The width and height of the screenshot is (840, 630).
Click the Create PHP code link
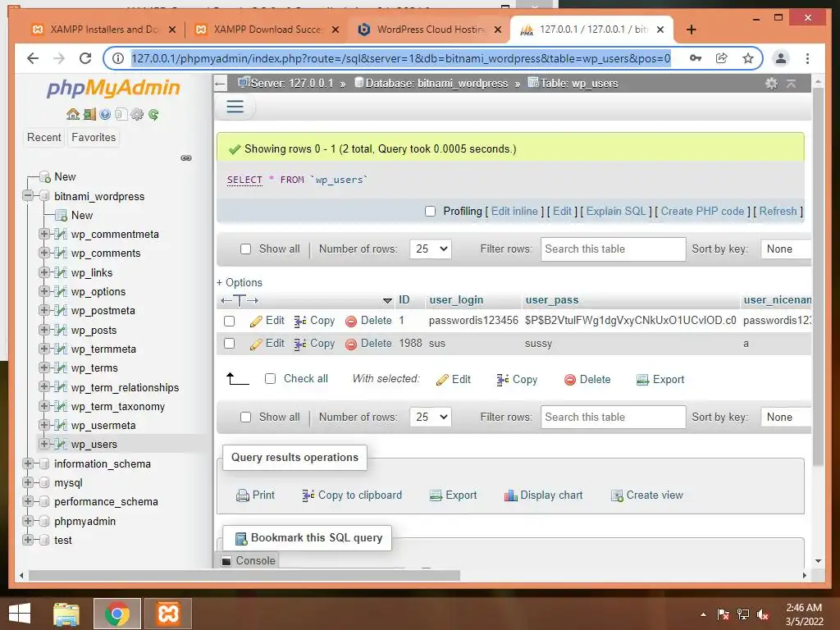coord(702,211)
